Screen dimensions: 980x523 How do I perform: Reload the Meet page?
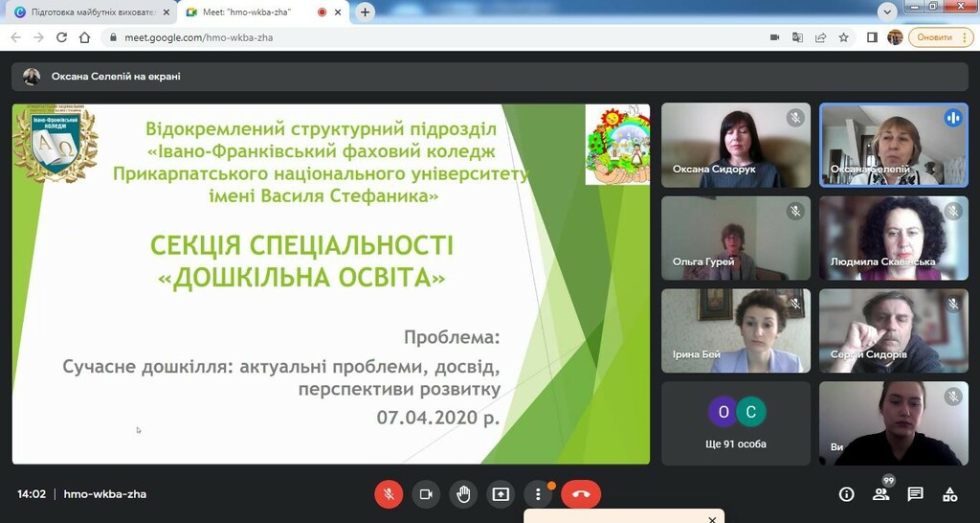coord(61,37)
